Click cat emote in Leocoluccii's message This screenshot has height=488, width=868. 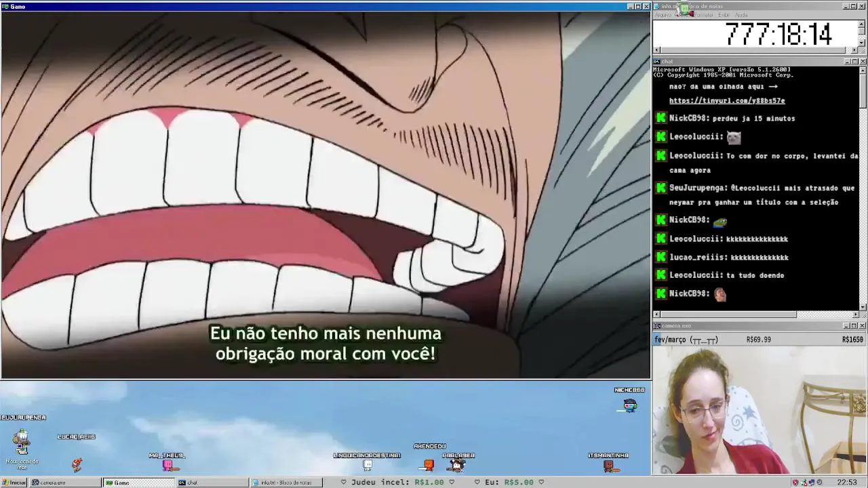(734, 138)
